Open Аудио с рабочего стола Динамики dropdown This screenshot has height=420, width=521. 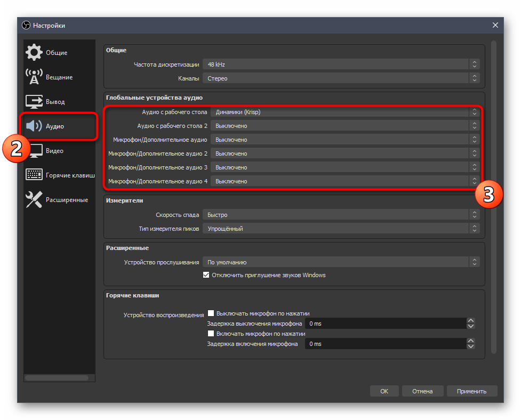point(345,112)
